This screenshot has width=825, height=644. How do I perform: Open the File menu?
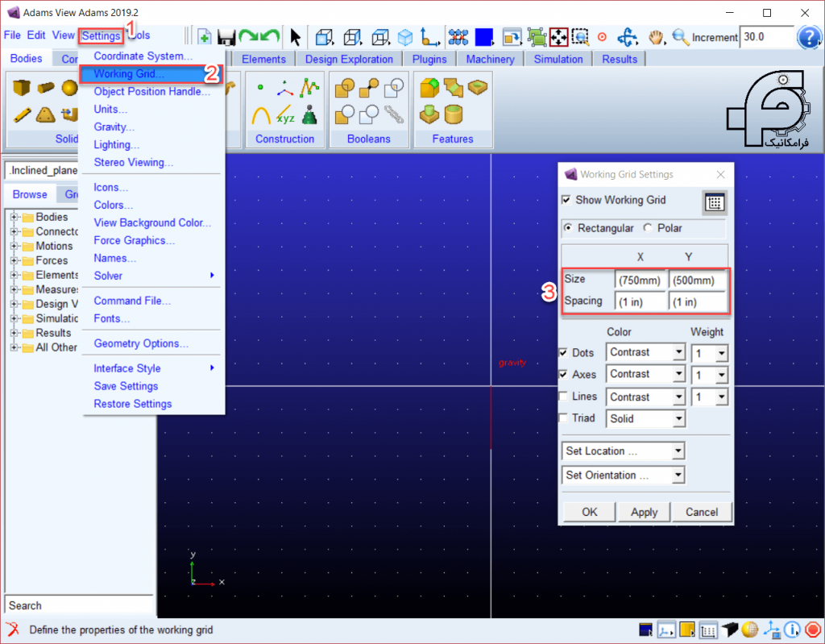(x=12, y=35)
